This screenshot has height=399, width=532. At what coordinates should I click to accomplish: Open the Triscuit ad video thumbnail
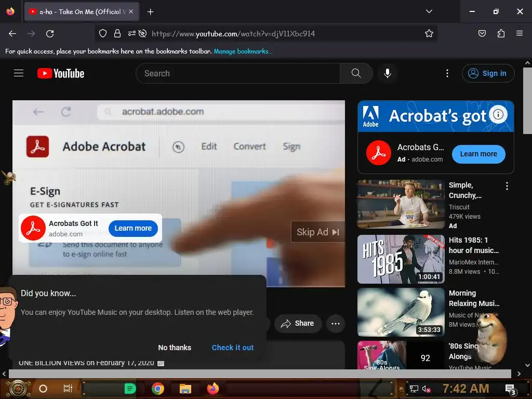tap(401, 204)
